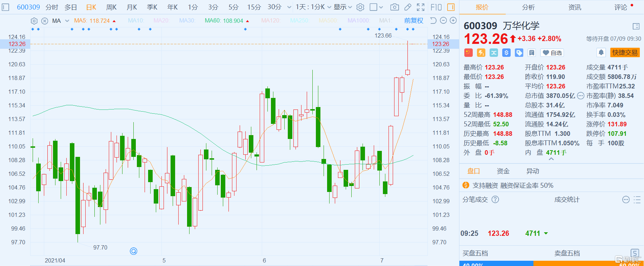Click the price alert bell icon
This screenshot has width=644, height=266.
pos(601,53)
